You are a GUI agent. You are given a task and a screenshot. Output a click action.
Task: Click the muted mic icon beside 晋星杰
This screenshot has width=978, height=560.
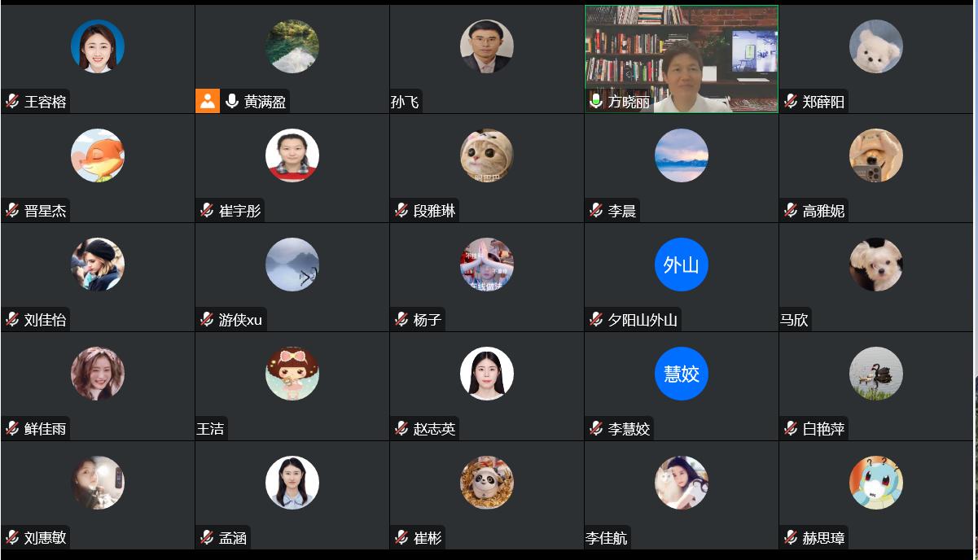tap(12, 211)
